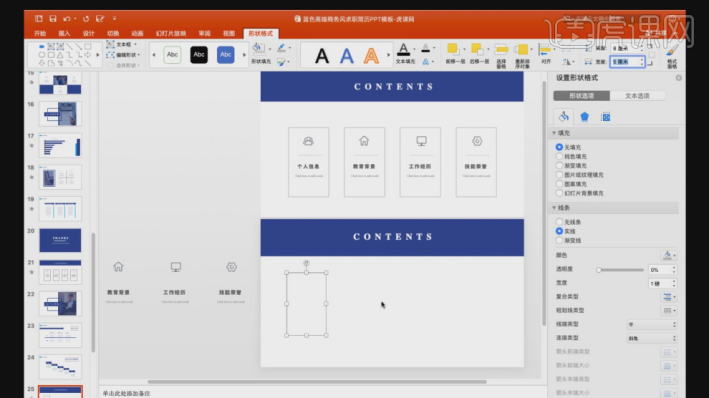Select the No Line (无线条) radio option

559,222
